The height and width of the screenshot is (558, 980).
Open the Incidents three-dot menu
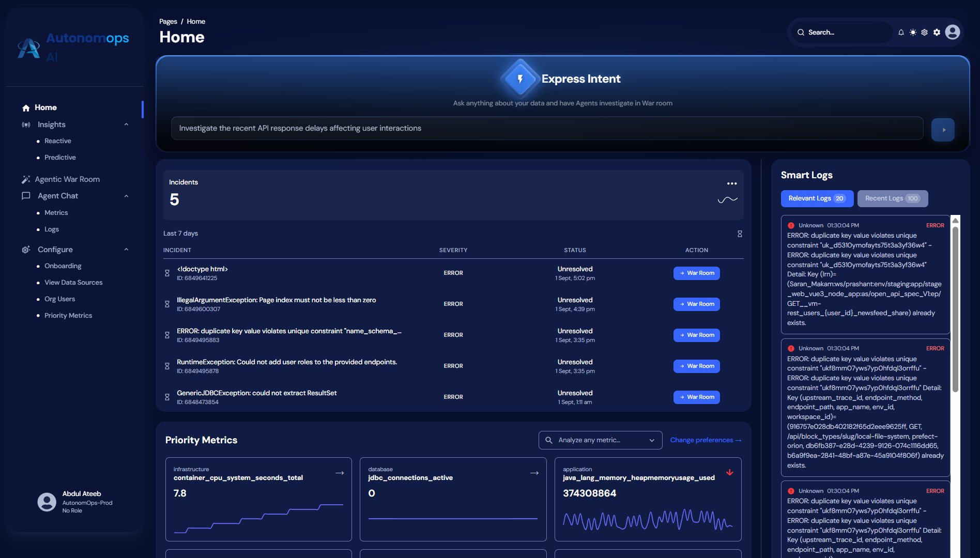pyautogui.click(x=732, y=183)
